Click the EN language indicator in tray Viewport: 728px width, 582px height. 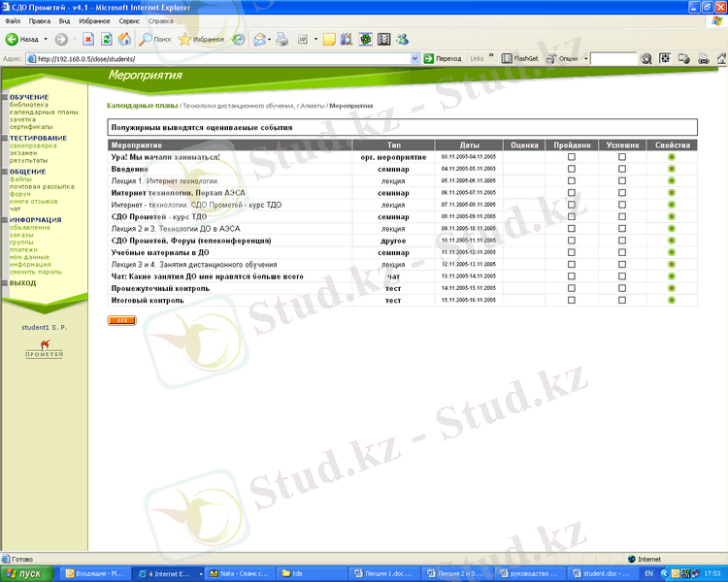pyautogui.click(x=649, y=574)
